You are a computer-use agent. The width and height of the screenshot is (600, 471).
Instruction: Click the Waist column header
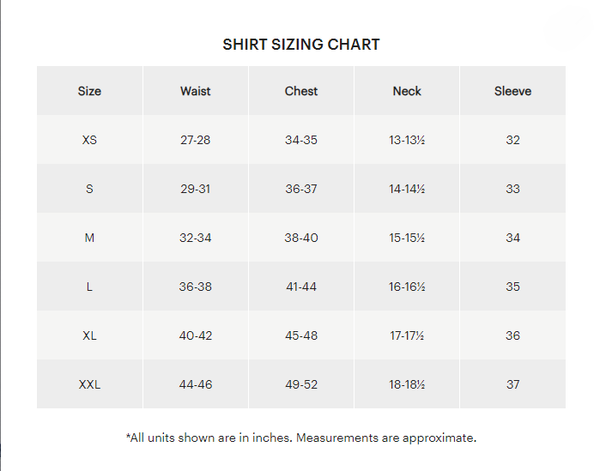point(196,91)
